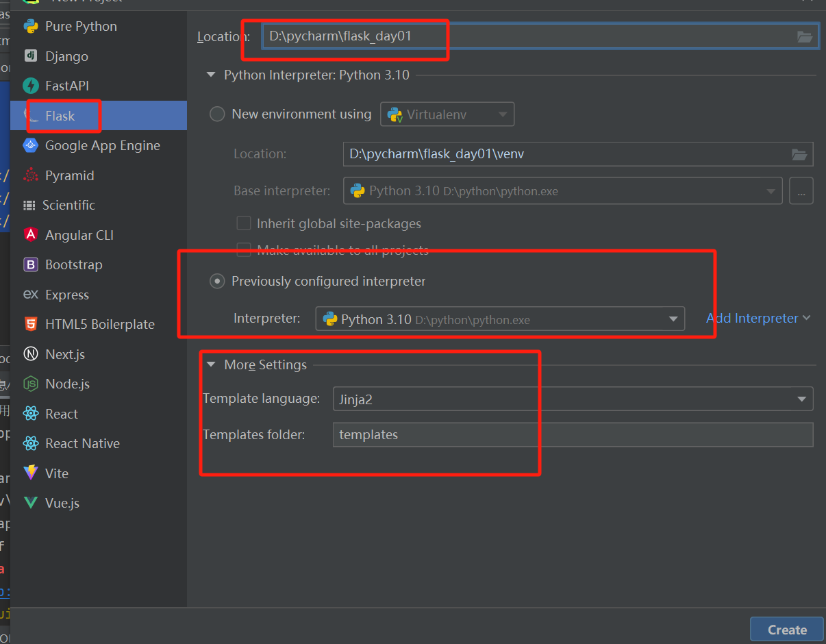Enable Inherit global site-packages checkbox
This screenshot has height=644, width=826.
pos(243,223)
